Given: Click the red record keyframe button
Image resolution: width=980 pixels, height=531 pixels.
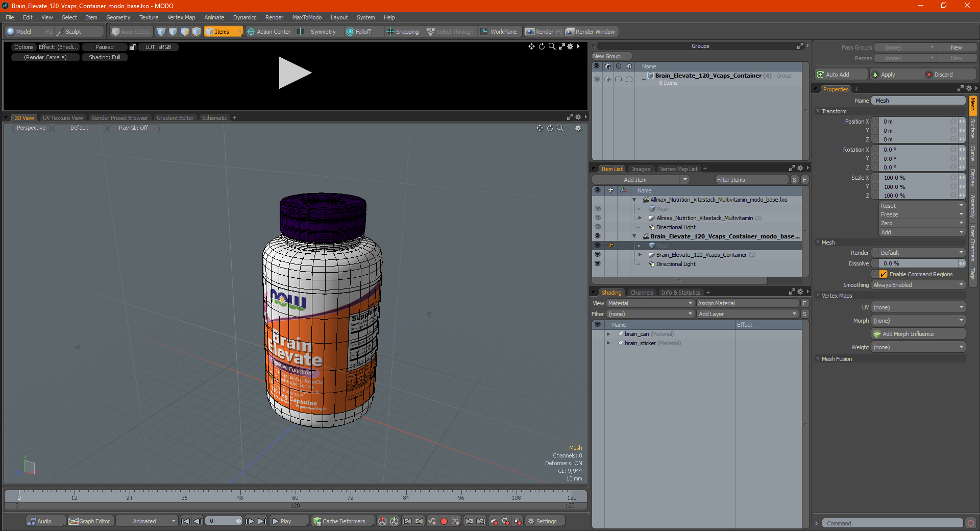Looking at the screenshot, I should click(x=444, y=521).
